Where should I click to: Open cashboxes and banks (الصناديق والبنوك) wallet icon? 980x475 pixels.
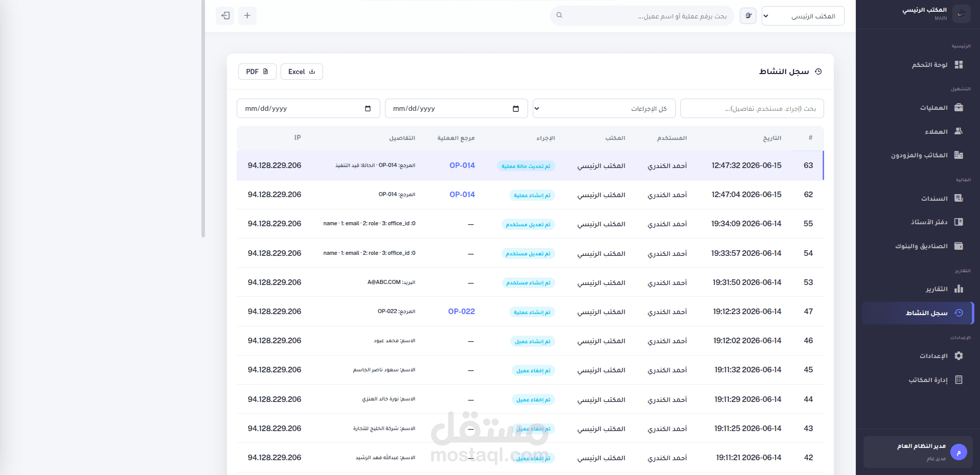[959, 246]
